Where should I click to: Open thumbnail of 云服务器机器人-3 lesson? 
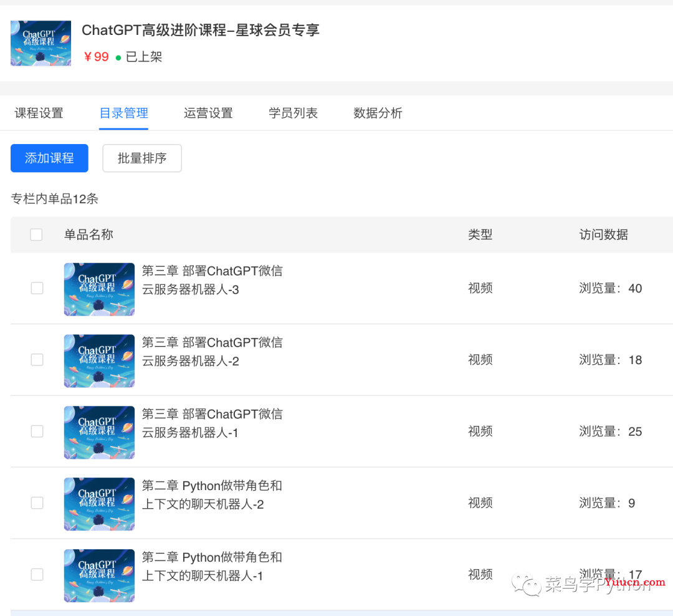(99, 289)
